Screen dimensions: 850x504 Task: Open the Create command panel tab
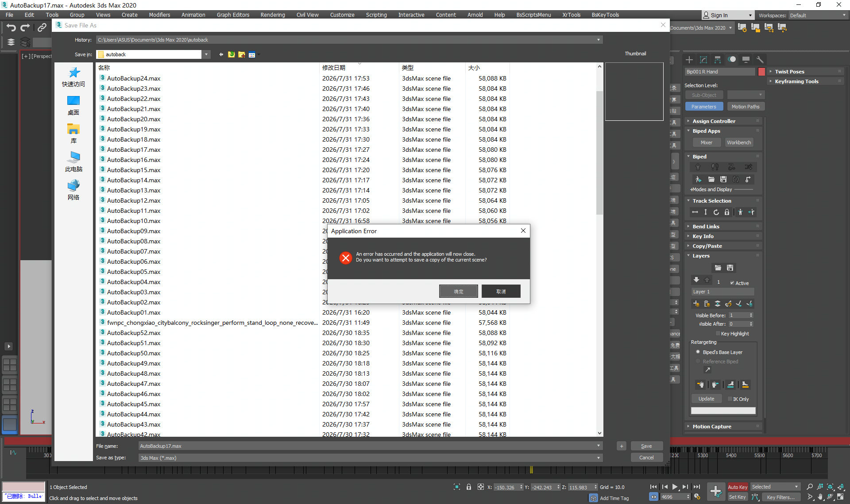click(x=689, y=60)
